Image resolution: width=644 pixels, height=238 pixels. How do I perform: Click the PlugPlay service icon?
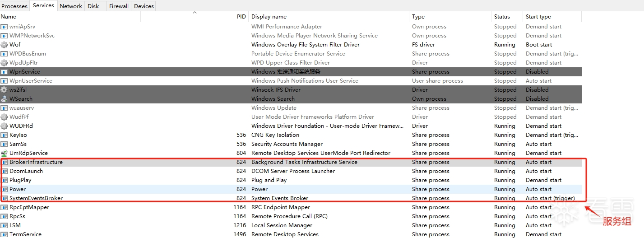click(5, 180)
